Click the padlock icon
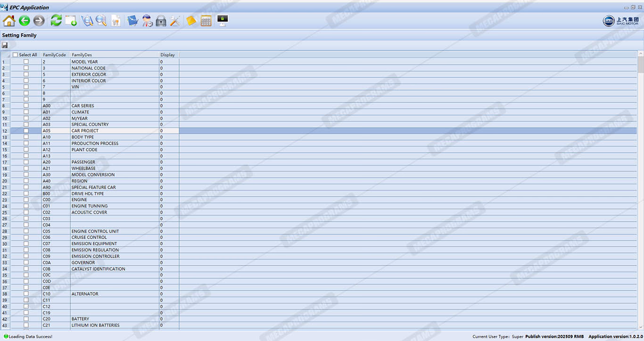 coord(161,21)
